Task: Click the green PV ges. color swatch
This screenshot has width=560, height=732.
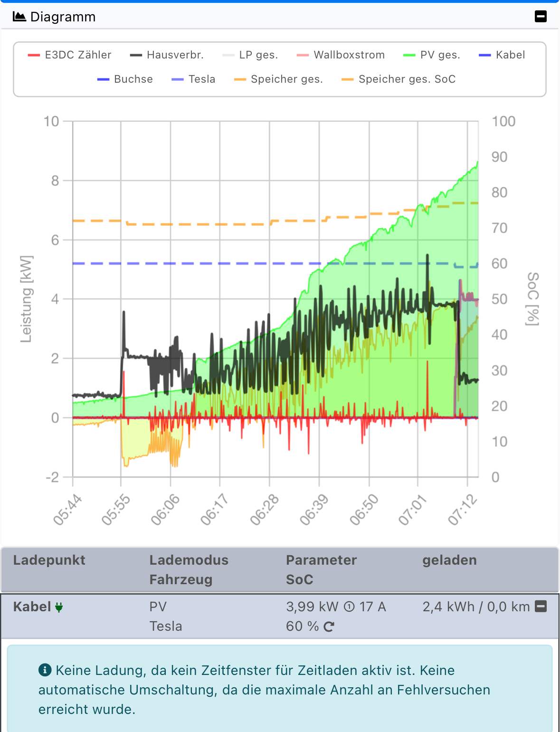Action: (x=409, y=55)
